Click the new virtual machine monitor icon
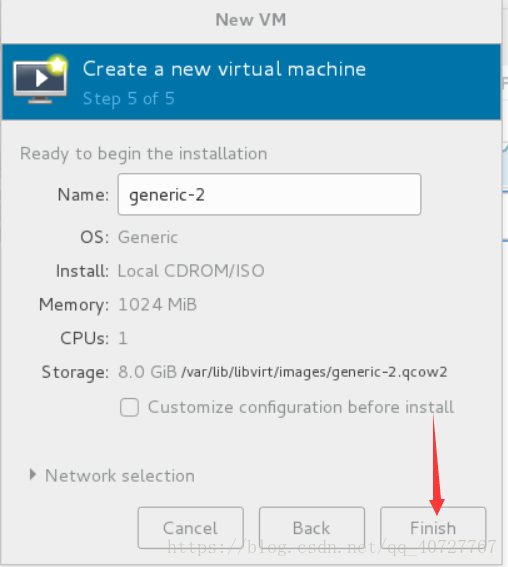The image size is (508, 567). coord(40,79)
